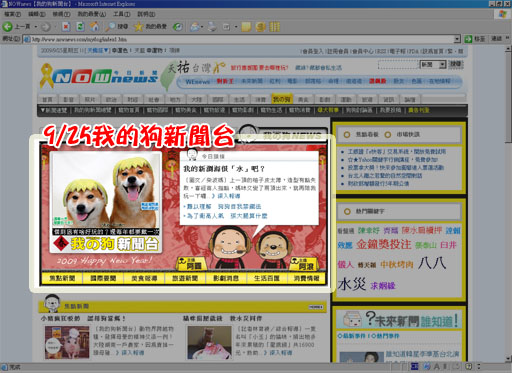Open the 檔案(F) menu
This screenshot has height=373, width=512.
[x=12, y=14]
